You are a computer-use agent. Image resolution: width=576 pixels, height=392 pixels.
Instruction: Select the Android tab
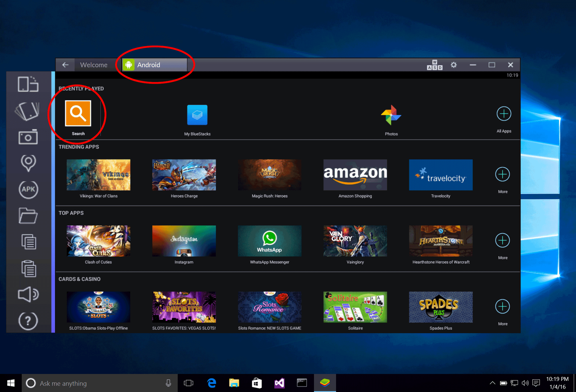pyautogui.click(x=155, y=65)
